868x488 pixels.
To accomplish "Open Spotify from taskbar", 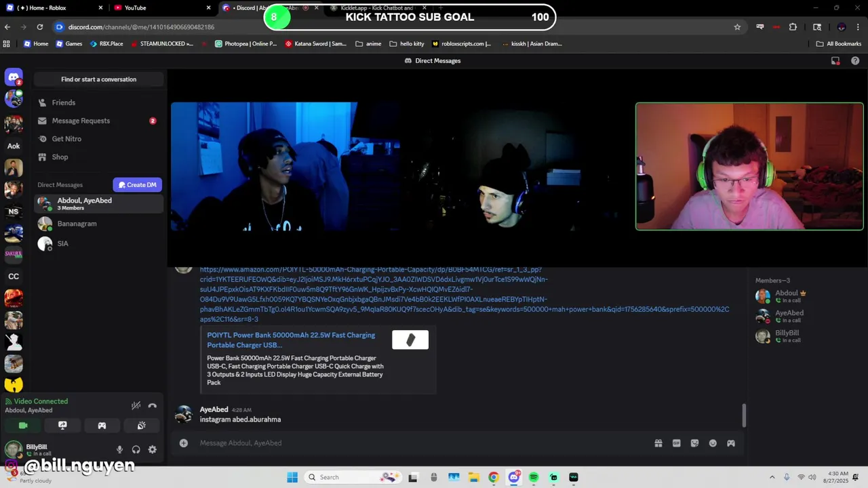I will coord(534,477).
